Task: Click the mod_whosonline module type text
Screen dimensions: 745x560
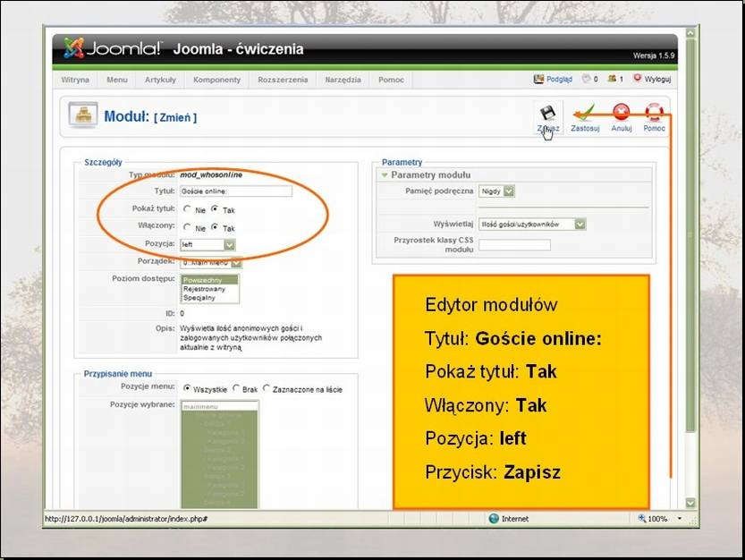Action: coord(211,174)
